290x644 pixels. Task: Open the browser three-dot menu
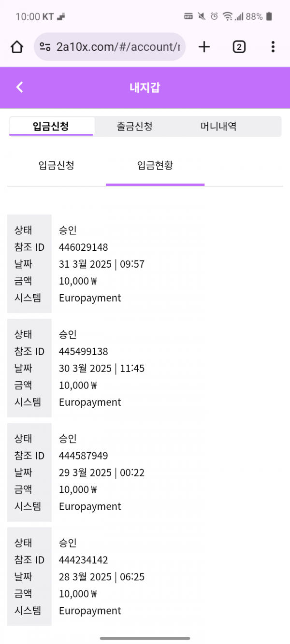273,47
